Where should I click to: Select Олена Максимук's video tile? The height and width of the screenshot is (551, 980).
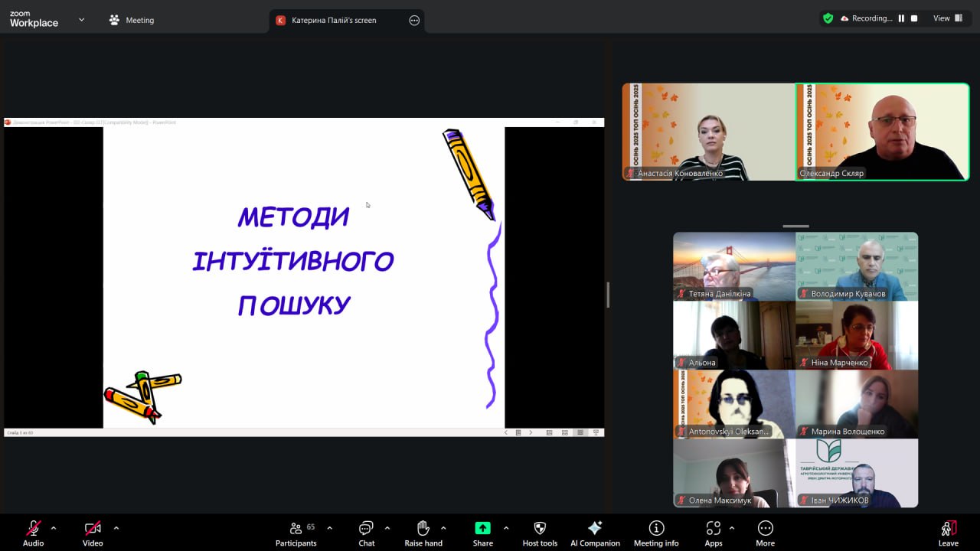[x=734, y=473]
